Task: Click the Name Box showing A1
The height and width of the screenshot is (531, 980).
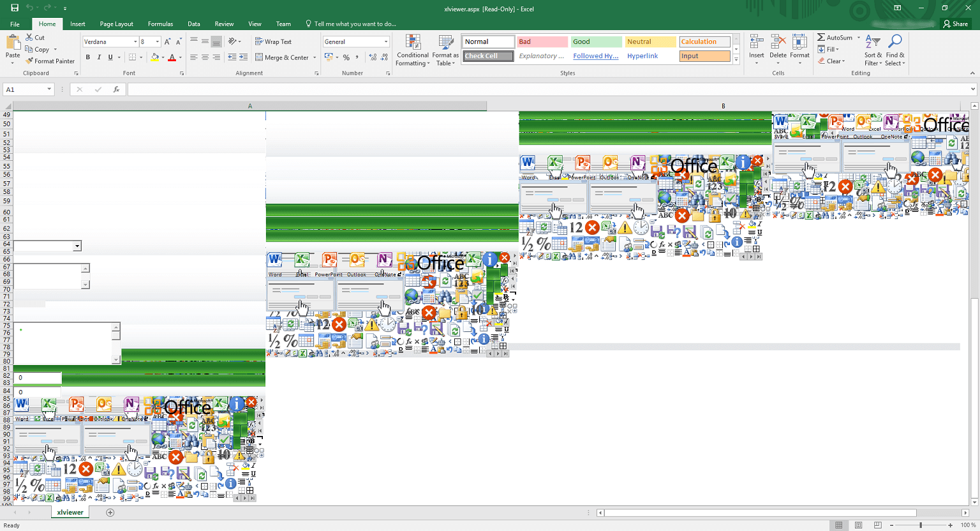Action: [28, 89]
